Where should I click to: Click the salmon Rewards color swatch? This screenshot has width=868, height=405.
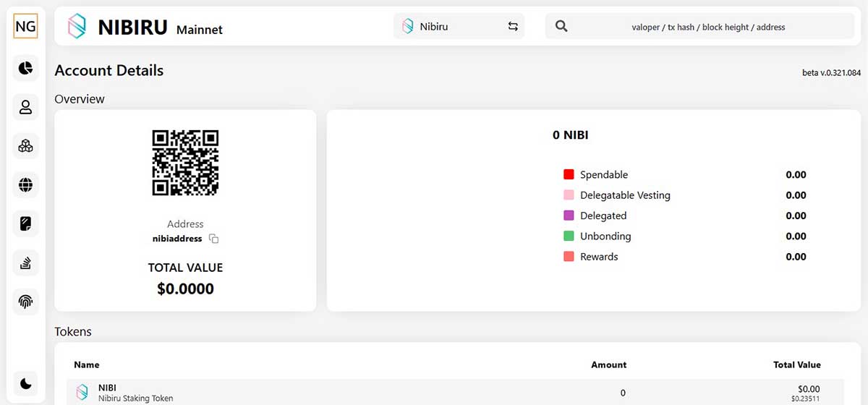click(569, 257)
